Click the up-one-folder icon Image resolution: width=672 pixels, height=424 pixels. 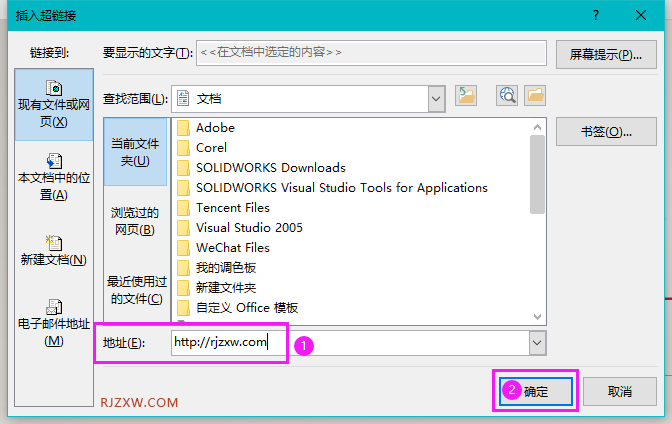[x=466, y=95]
